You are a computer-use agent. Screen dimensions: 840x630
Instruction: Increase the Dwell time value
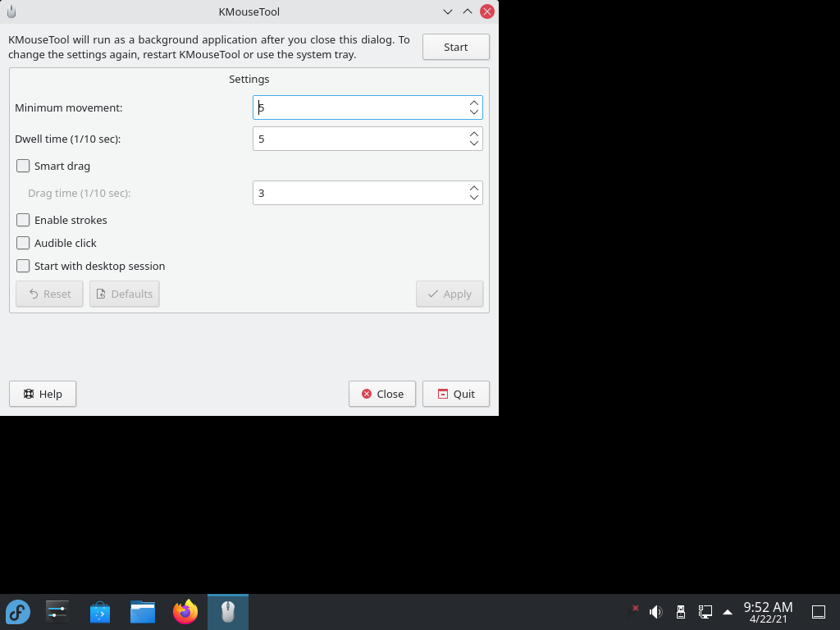(473, 134)
